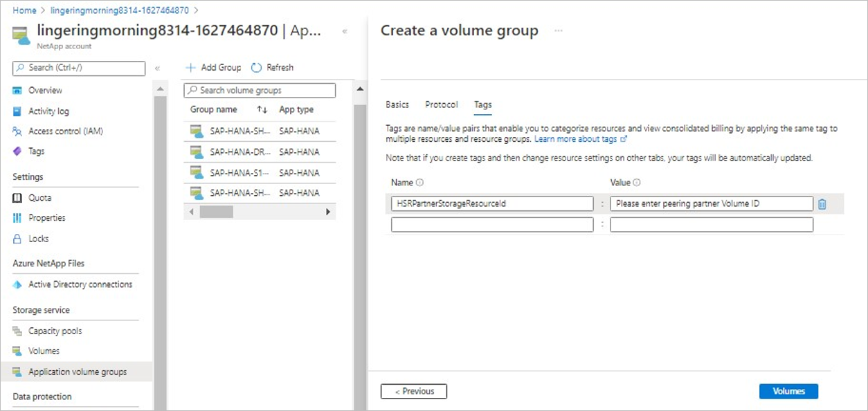This screenshot has height=411, width=868.
Task: Click the horizontal scrollbar thumb
Action: click(216, 212)
